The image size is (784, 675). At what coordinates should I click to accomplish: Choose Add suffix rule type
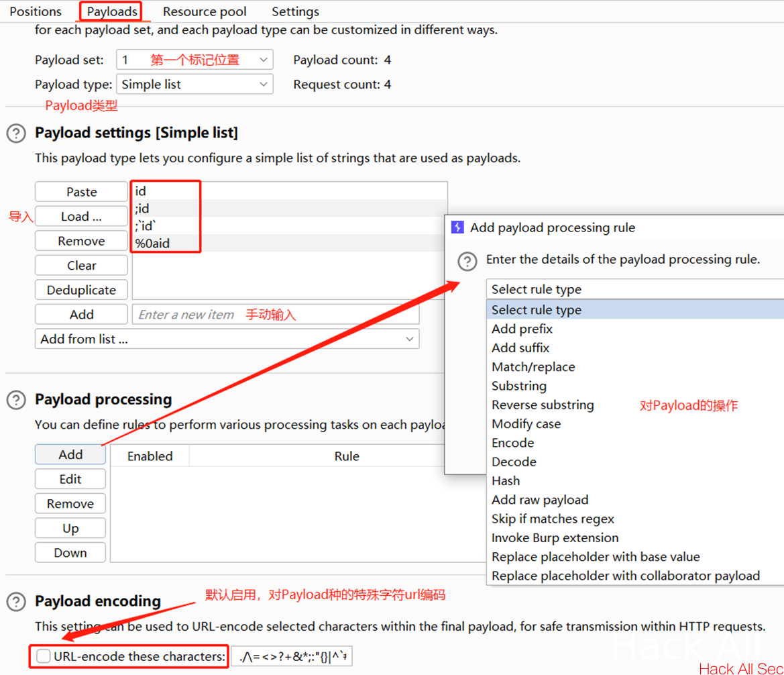point(635,348)
